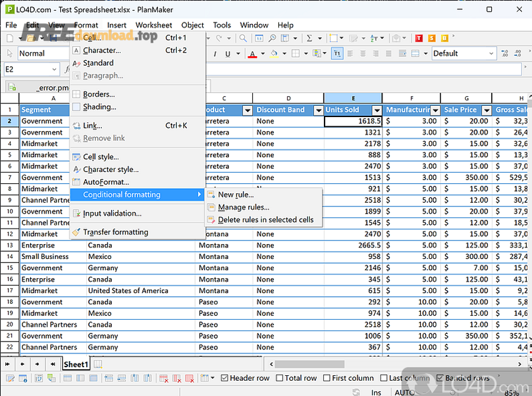Open the Worksheet menu
The width and height of the screenshot is (532, 396).
154,25
